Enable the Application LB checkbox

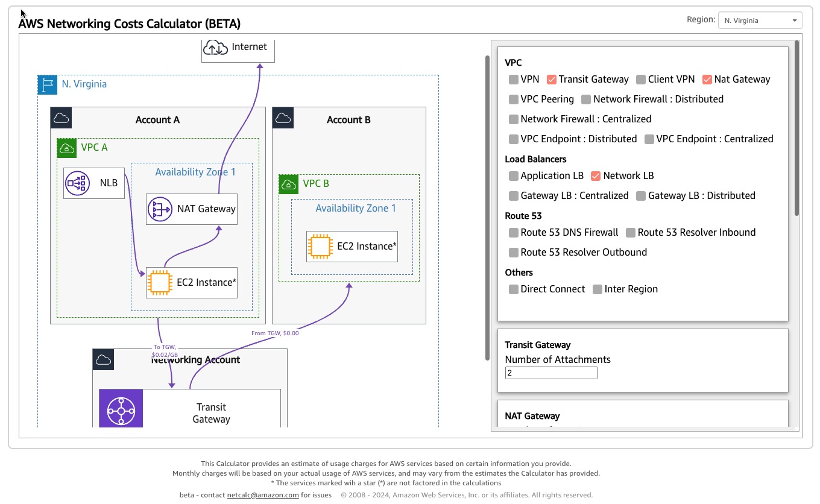coord(514,176)
